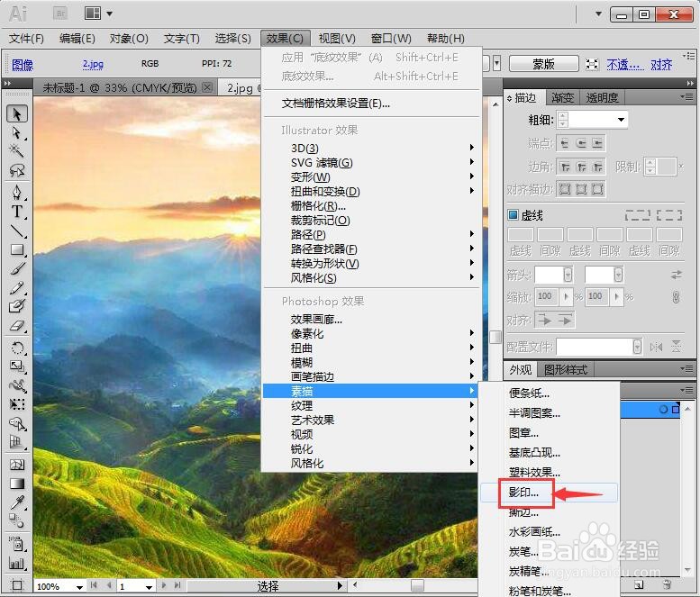Click the flip-along icon beside 配置文件

coord(656,347)
